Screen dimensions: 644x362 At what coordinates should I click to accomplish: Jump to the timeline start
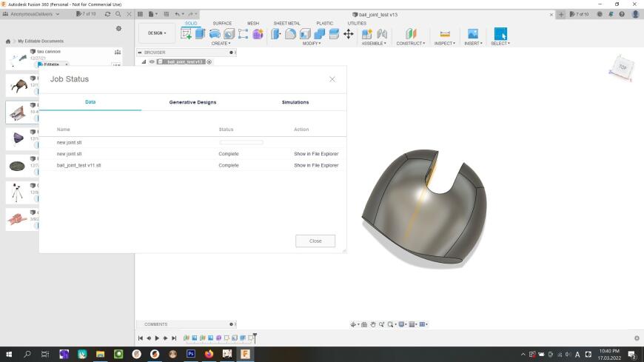tap(141, 338)
